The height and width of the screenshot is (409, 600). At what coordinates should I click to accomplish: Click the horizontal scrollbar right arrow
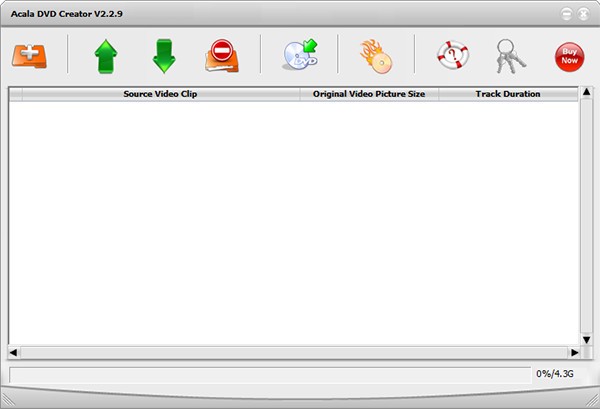[x=574, y=352]
